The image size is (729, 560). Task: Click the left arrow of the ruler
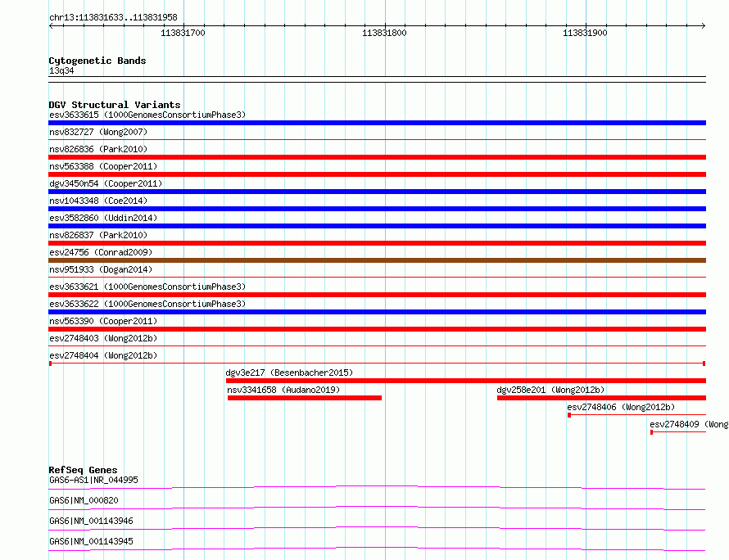[x=51, y=26]
